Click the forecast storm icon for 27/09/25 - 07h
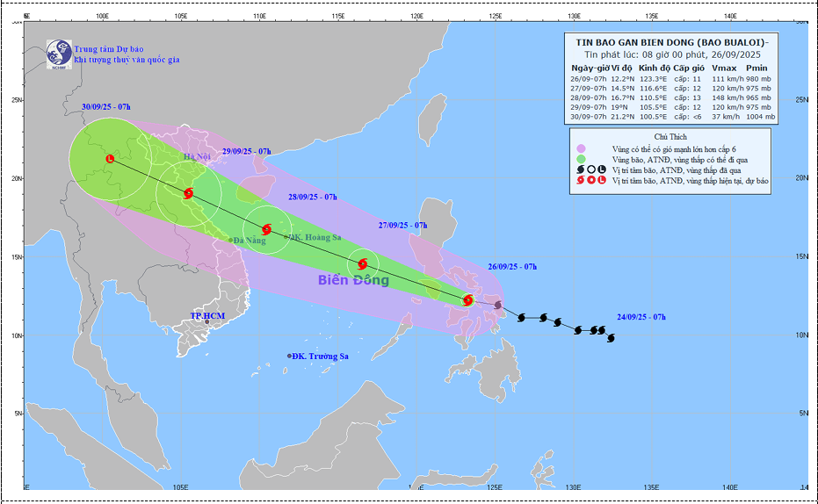818x504 pixels. [x=362, y=263]
